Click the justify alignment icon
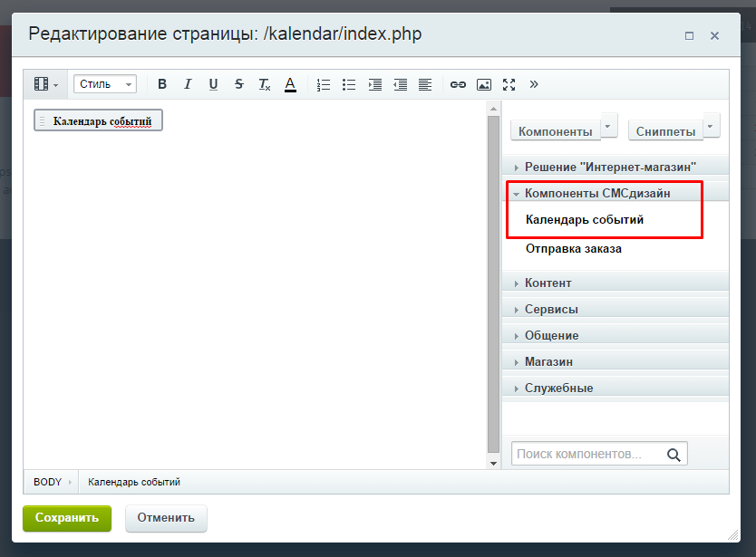 coord(425,83)
